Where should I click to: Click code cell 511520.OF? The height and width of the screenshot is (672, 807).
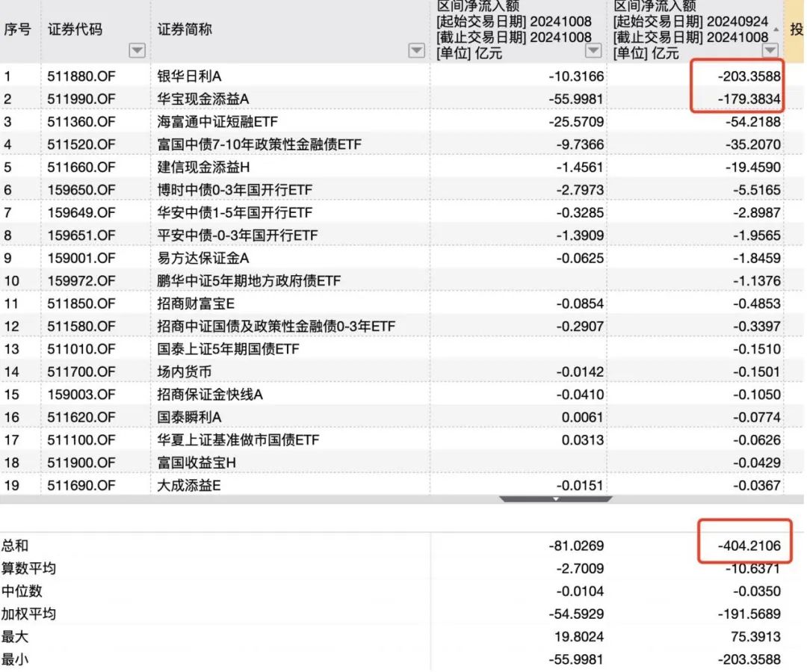click(81, 144)
